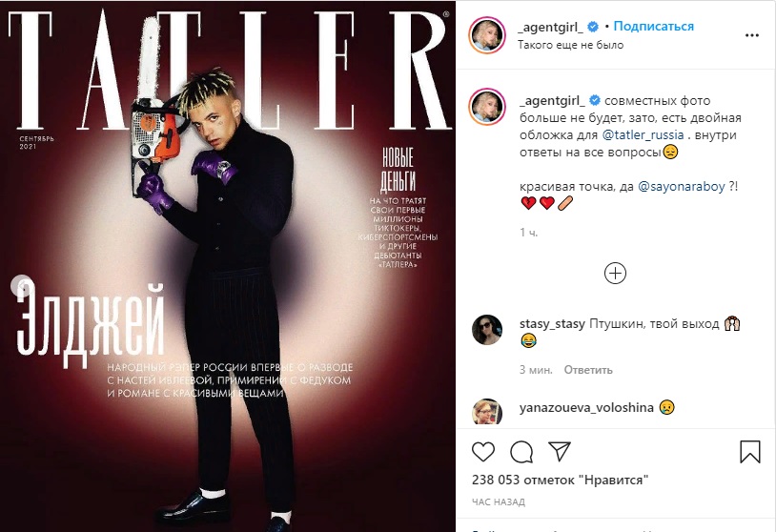Click stasy_stasy username
776x532 pixels.
pos(552,323)
